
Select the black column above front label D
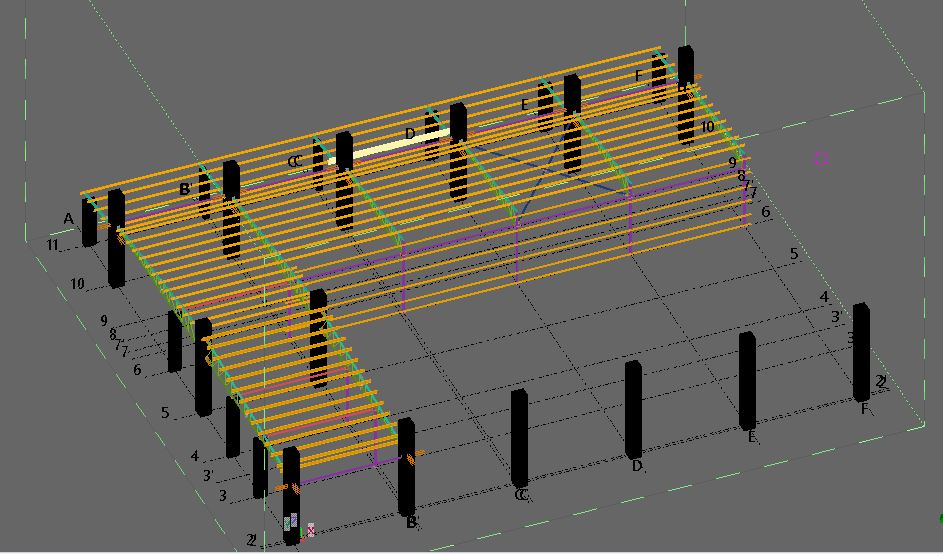click(633, 408)
